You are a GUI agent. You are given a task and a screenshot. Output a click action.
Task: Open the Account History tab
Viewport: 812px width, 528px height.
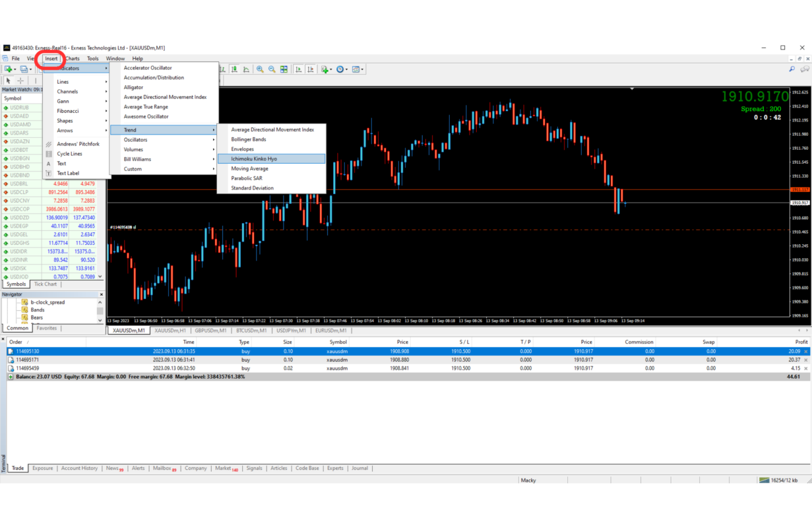(79, 469)
